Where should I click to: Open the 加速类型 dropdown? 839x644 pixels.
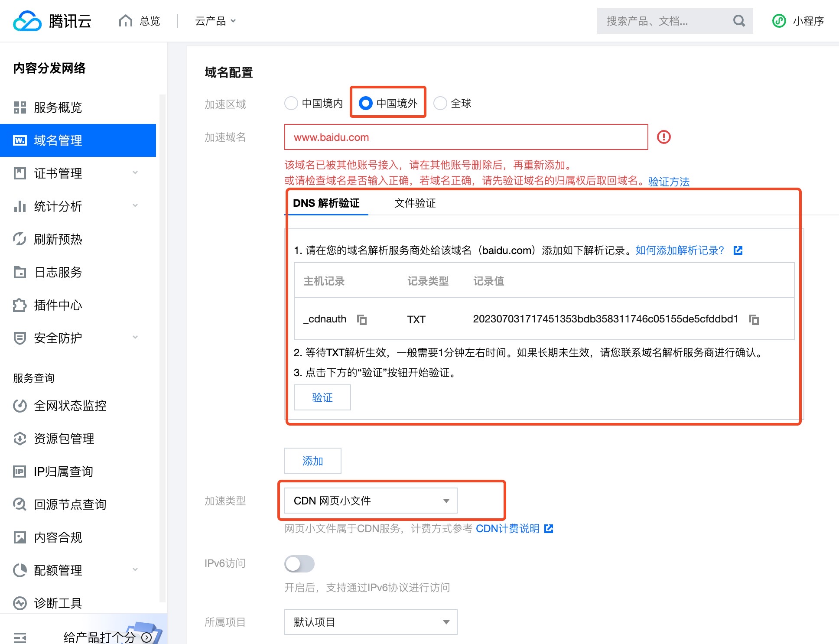(x=370, y=501)
